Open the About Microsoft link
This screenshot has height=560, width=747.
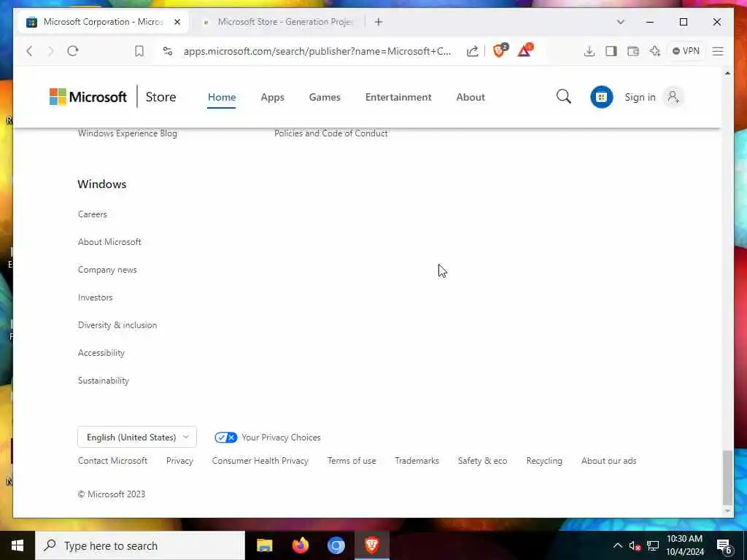click(109, 242)
